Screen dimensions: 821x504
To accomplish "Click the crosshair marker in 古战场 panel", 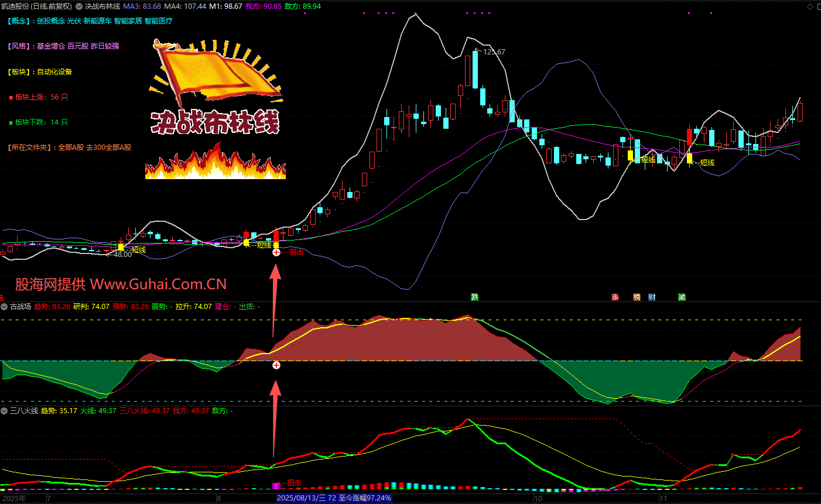I will click(276, 365).
